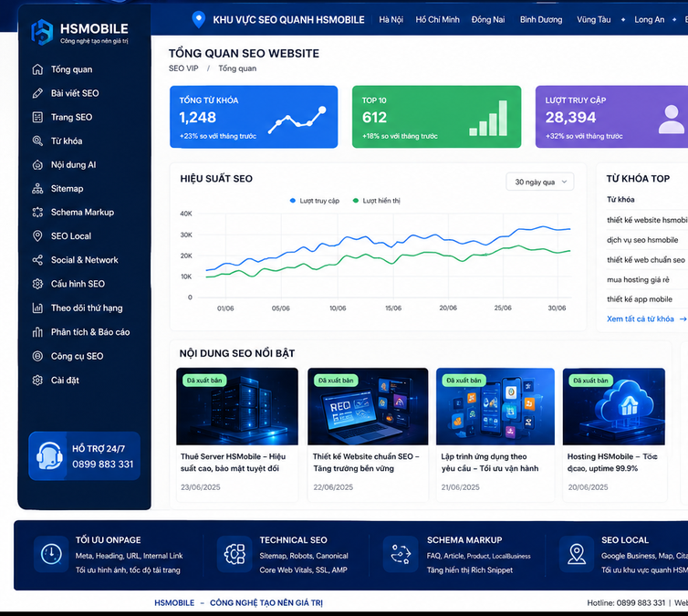Select Hà Nội region link
Screen dimensions: 688x616
391,20
